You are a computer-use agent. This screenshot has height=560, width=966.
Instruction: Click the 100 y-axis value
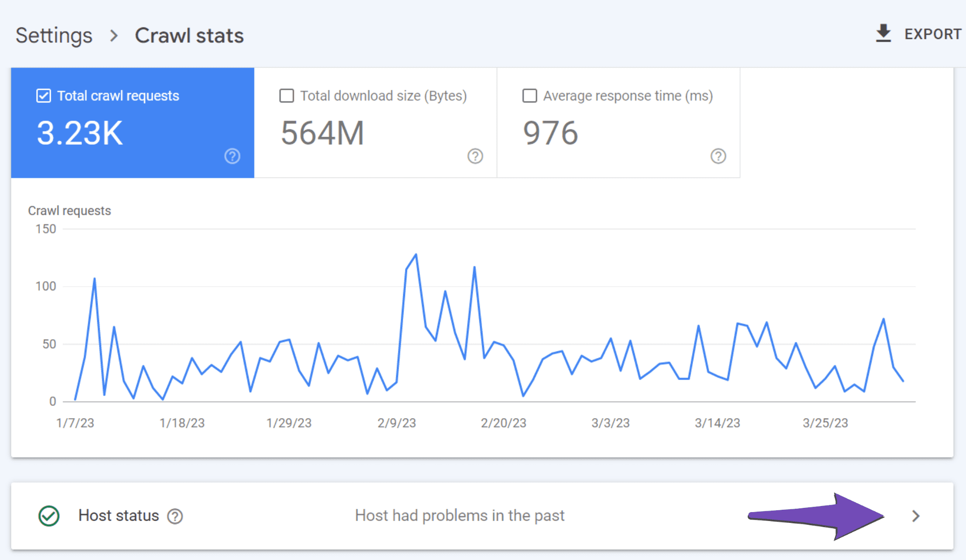click(x=46, y=286)
